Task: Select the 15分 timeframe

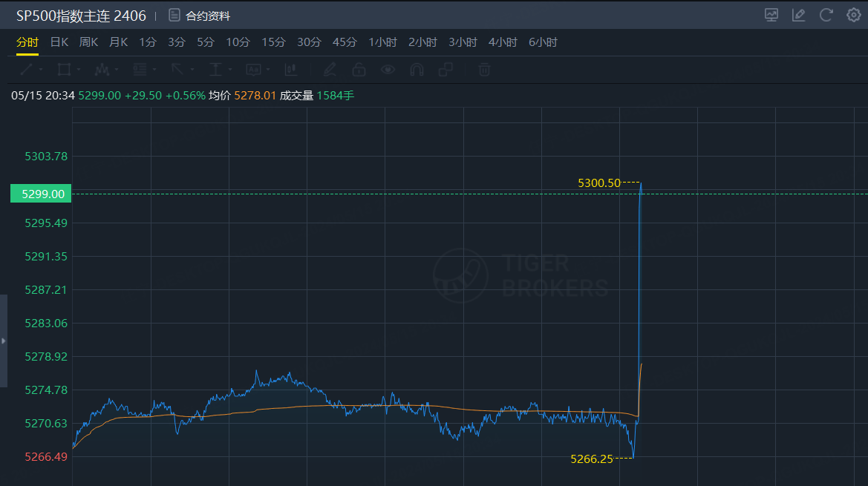Action: (x=273, y=42)
